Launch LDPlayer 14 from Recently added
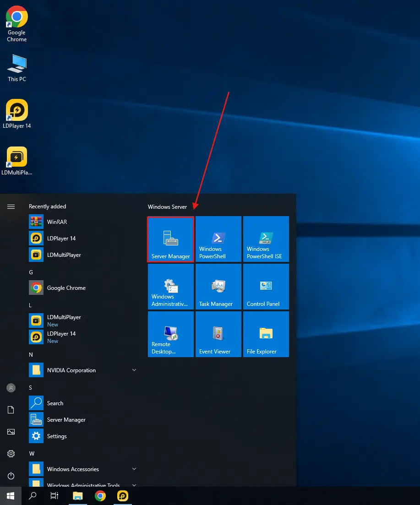Viewport: 420px width, 505px height. (83, 239)
